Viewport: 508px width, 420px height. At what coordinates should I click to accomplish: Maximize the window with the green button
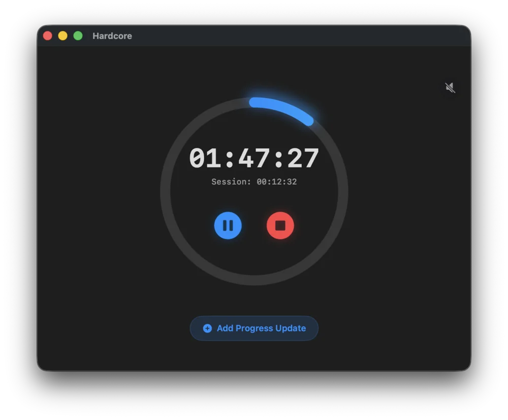pyautogui.click(x=78, y=36)
